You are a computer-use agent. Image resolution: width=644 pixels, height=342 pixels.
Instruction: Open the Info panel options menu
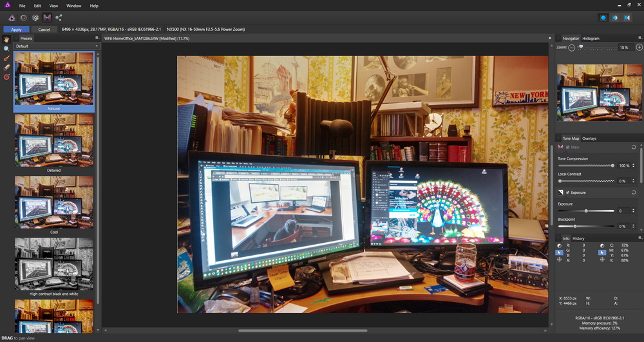pos(640,238)
